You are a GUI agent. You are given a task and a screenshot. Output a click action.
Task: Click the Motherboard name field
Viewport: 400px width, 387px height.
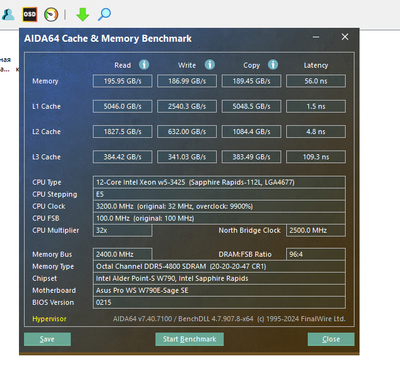[x=219, y=290]
